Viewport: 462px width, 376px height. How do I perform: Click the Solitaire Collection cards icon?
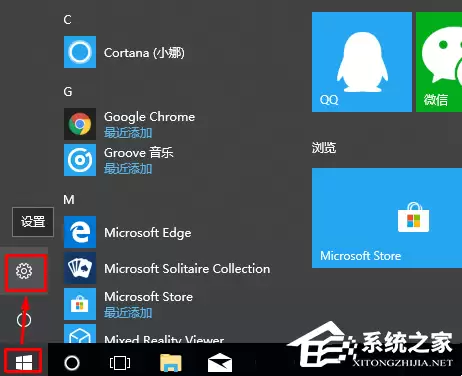pos(80,268)
